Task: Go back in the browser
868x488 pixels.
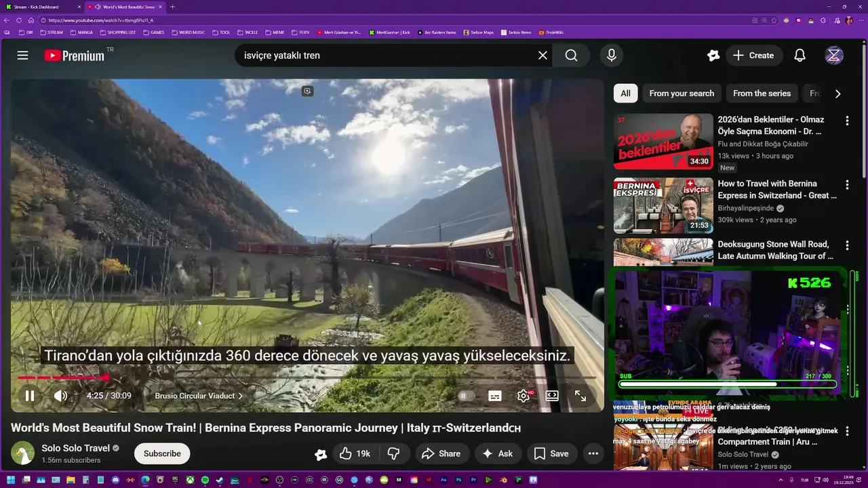Action: 7,20
